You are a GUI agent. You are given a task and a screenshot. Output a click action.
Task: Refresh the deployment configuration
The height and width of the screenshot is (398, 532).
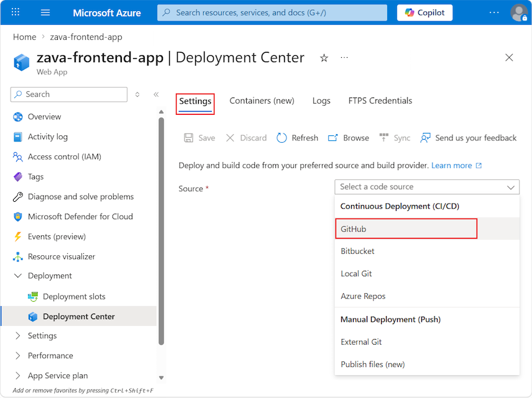click(x=296, y=137)
